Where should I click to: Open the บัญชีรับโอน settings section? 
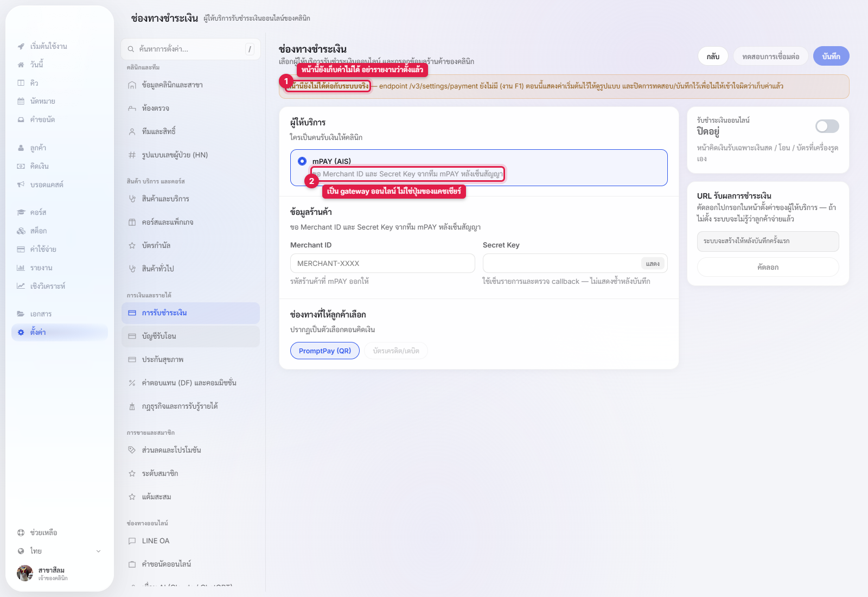click(x=191, y=336)
